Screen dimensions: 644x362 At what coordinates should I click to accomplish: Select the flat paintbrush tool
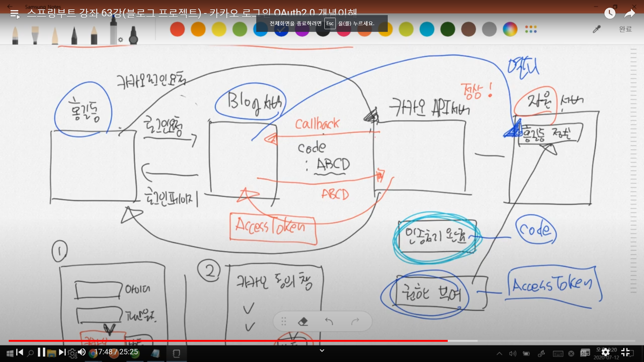[x=35, y=35]
